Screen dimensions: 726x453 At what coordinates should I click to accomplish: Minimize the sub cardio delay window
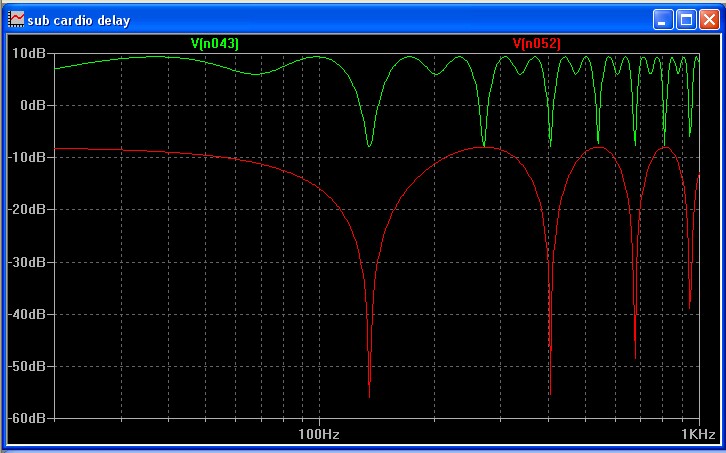pyautogui.click(x=663, y=20)
